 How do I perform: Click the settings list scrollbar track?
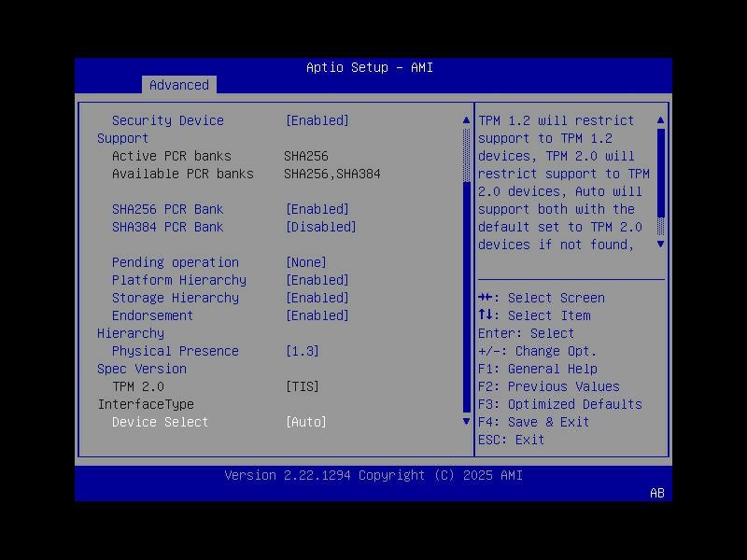464,280
